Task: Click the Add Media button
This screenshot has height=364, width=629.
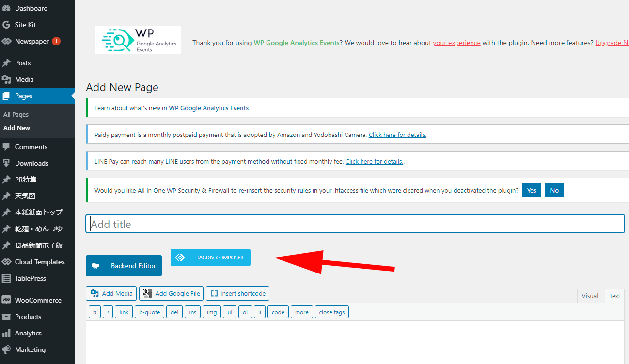Action: [111, 293]
